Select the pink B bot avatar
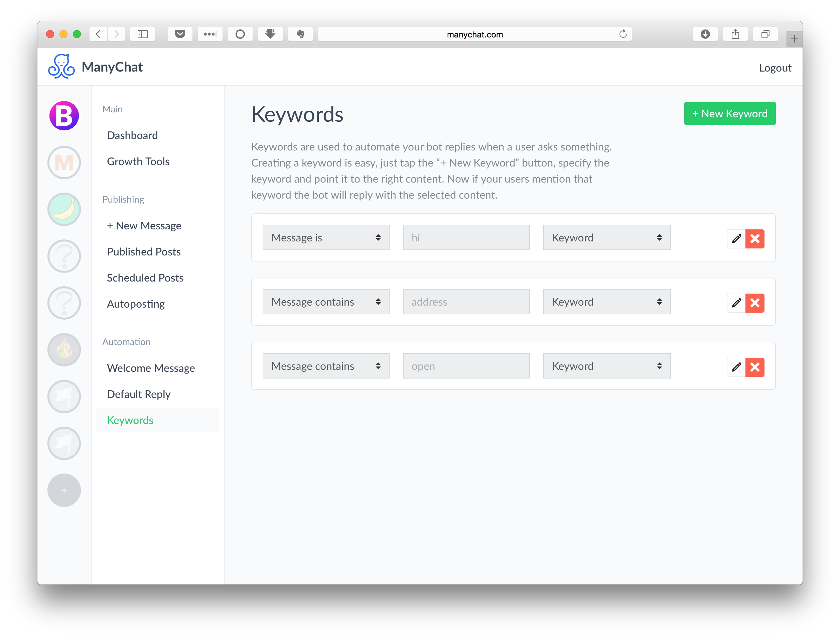Image resolution: width=840 pixels, height=638 pixels. tap(64, 115)
